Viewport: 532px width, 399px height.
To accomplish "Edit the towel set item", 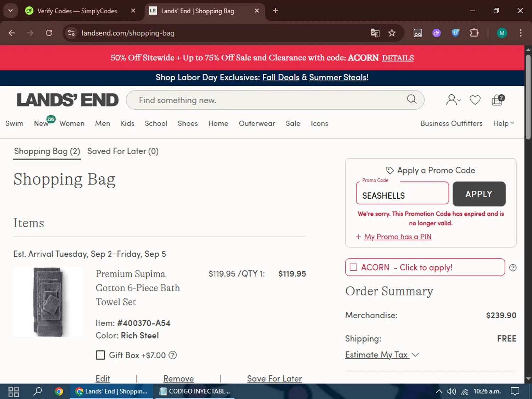I will tap(103, 378).
